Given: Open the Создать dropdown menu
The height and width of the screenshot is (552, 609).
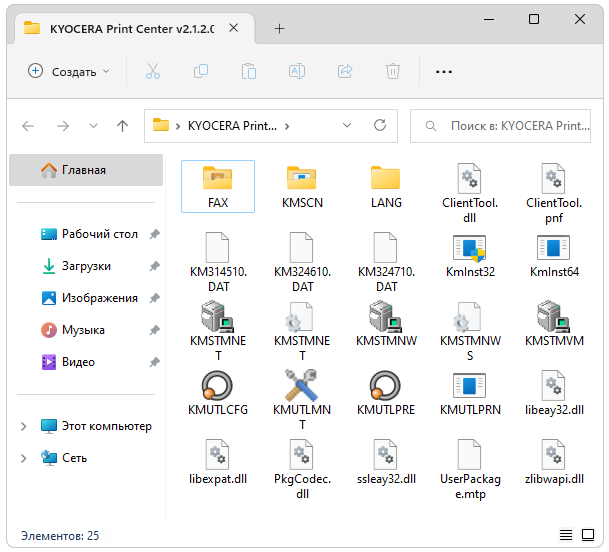Looking at the screenshot, I should coord(69,71).
